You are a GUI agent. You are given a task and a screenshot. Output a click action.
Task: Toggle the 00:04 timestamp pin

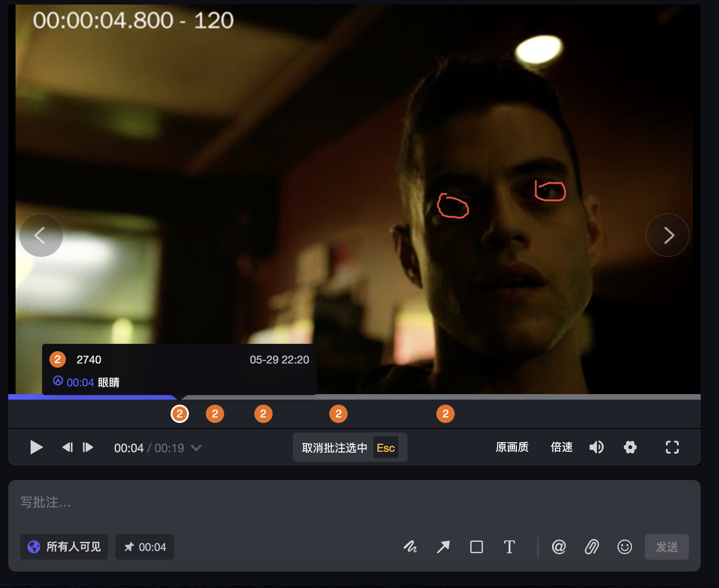click(x=145, y=547)
